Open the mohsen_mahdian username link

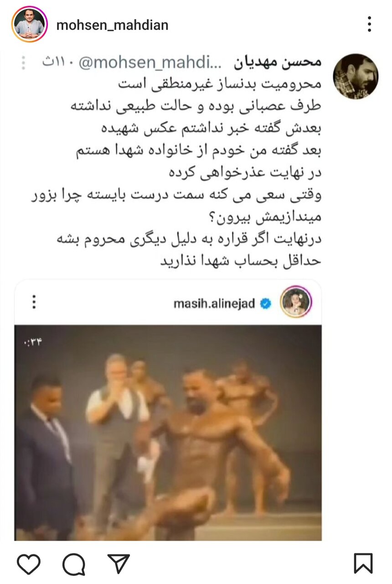pos(112,25)
